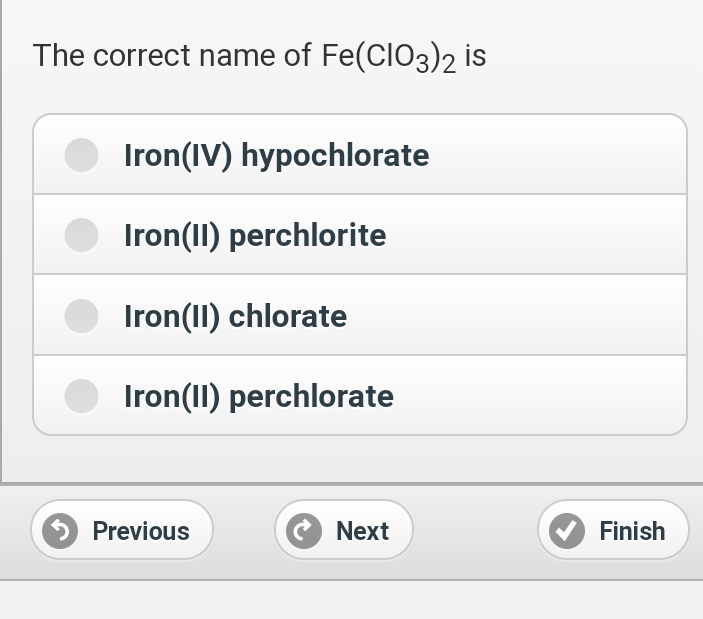Click the checkmark icon on Finish
The image size is (703, 619).
[x=568, y=530]
